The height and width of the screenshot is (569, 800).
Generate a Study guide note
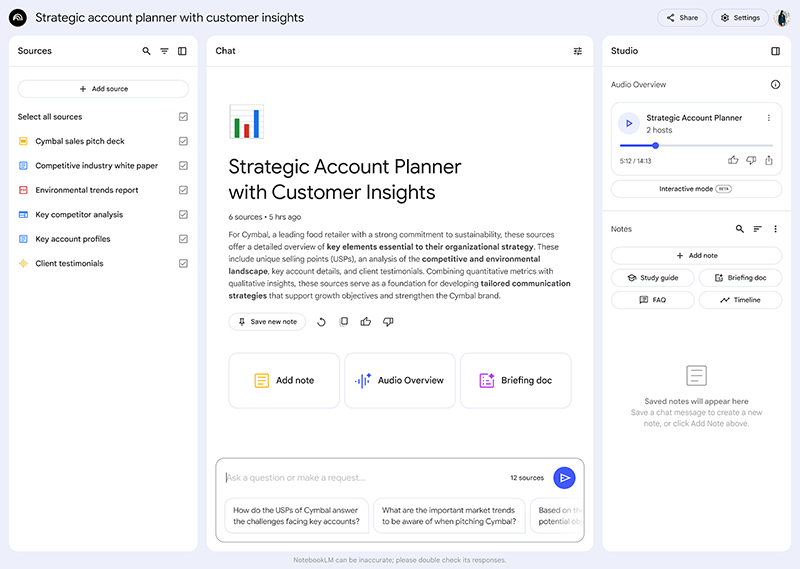pos(652,278)
